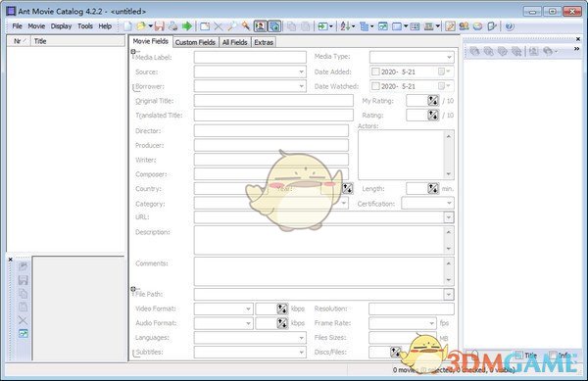Click the Save catalog floppy icon
Viewport: 588px width, 381px height.
(160, 26)
